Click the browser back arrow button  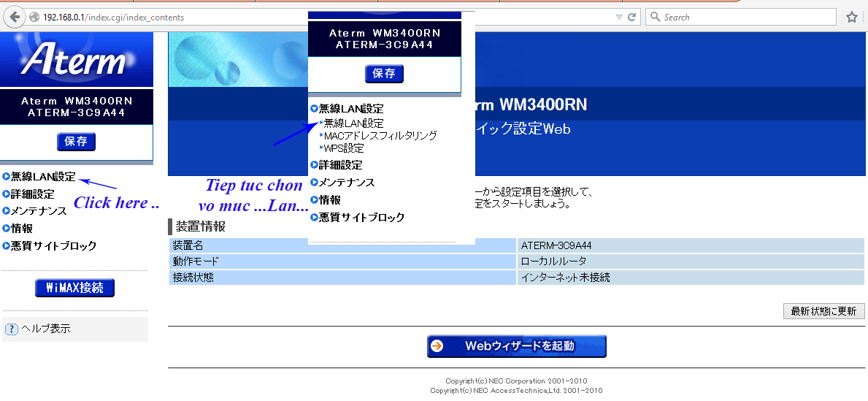[x=14, y=17]
